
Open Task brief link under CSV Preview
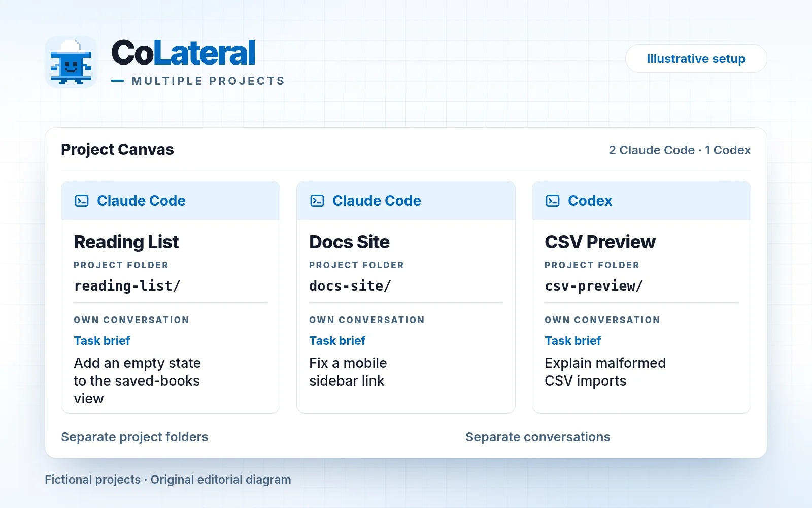coord(573,341)
